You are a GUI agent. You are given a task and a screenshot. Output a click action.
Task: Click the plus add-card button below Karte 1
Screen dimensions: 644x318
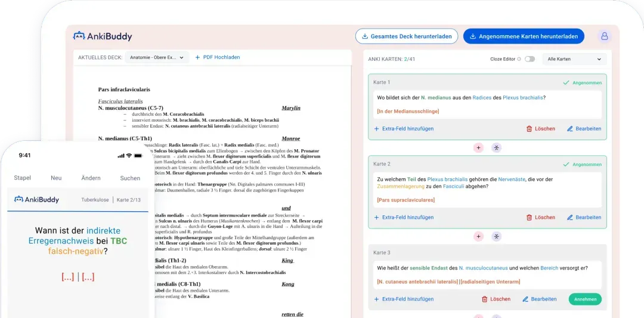point(479,148)
